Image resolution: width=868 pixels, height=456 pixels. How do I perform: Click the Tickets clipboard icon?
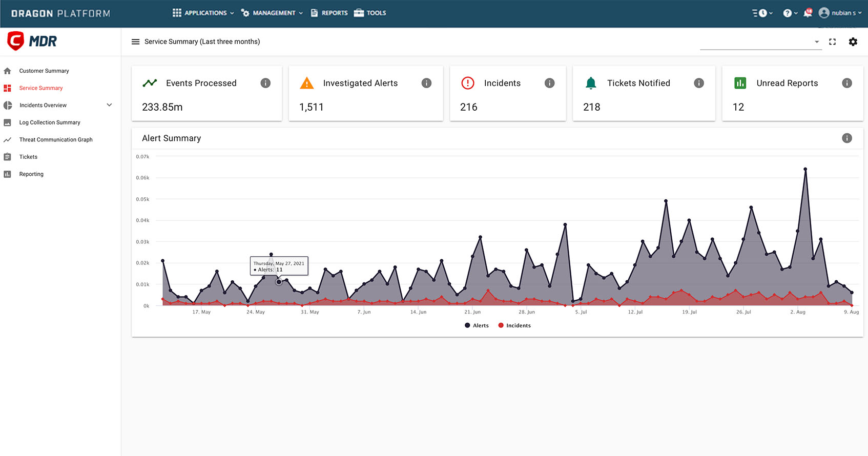click(x=7, y=157)
